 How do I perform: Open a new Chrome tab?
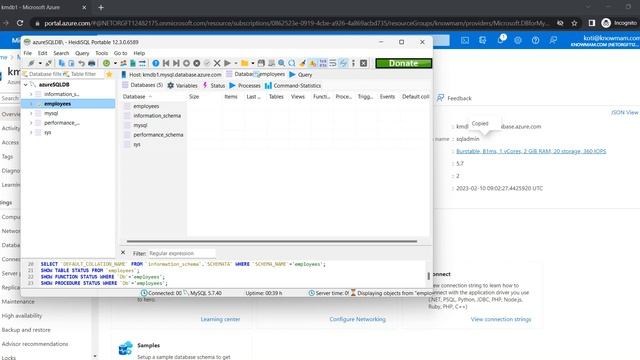coord(101,7)
